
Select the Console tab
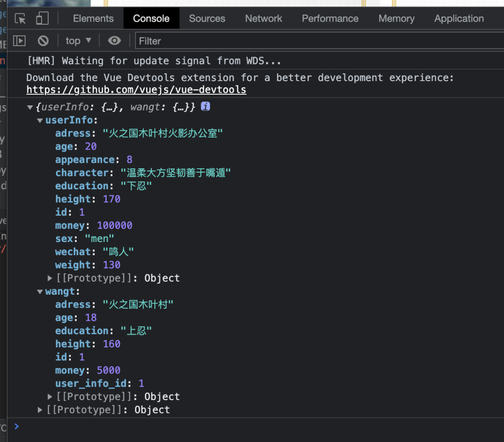[151, 18]
